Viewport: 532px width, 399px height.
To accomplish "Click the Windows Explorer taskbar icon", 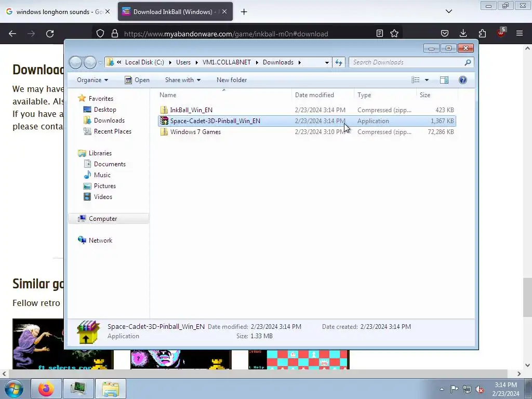I will pos(111,389).
